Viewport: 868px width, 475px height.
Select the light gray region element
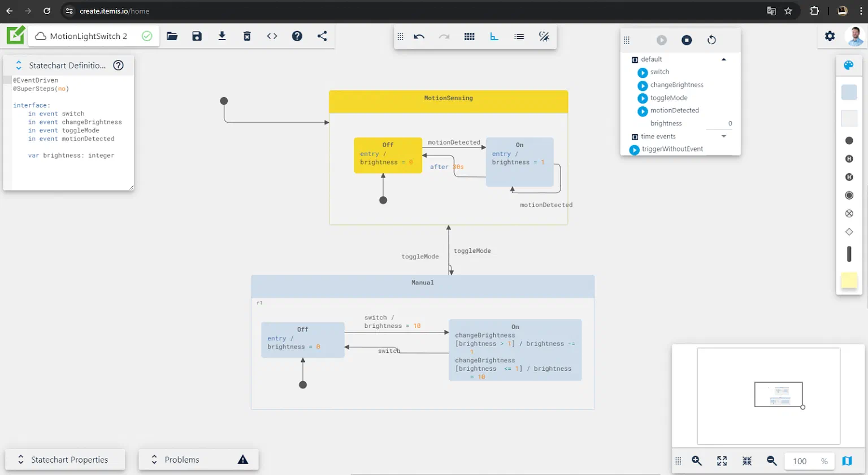(849, 118)
